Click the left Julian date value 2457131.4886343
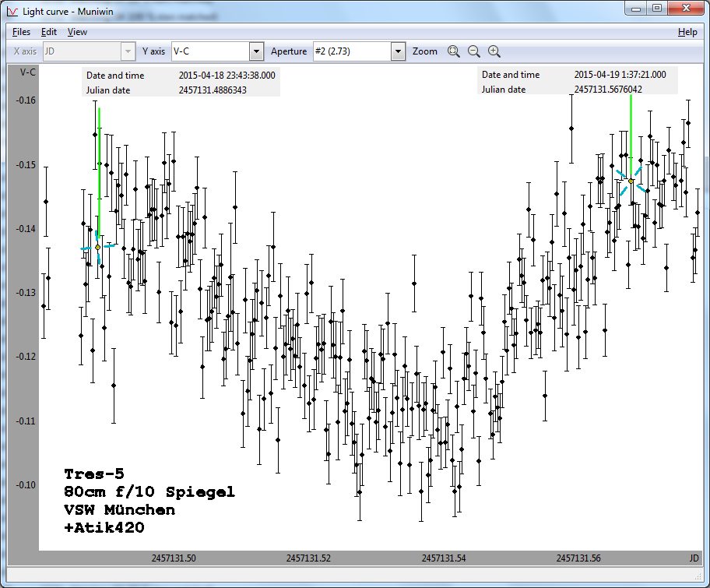Image resolution: width=710 pixels, height=588 pixels. coord(213,90)
